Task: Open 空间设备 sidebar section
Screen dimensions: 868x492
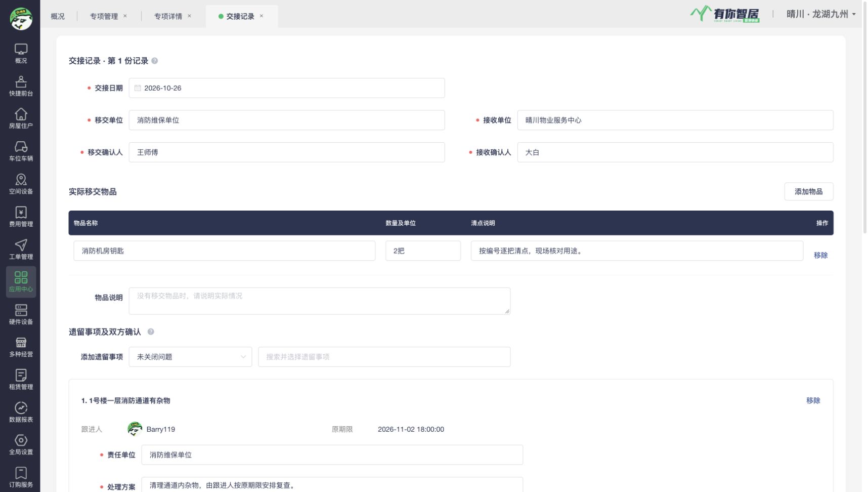Action: pyautogui.click(x=21, y=184)
